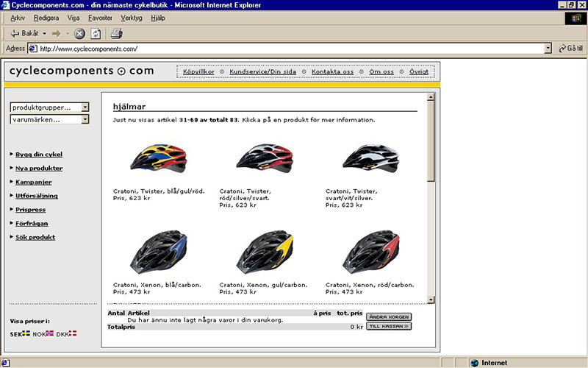Click the Print toolbar icon
The width and height of the screenshot is (588, 368).
pos(116,34)
